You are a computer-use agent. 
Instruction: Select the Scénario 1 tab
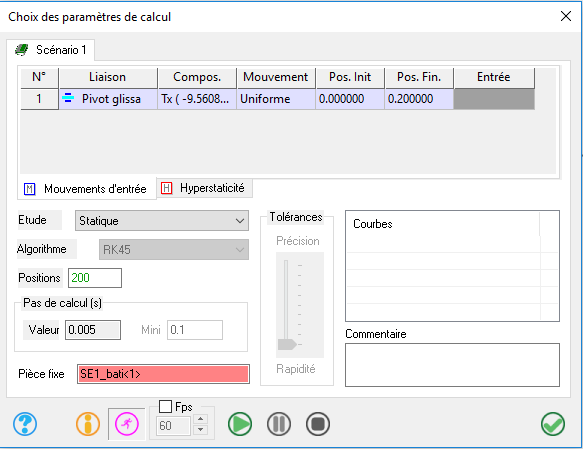coord(51,50)
